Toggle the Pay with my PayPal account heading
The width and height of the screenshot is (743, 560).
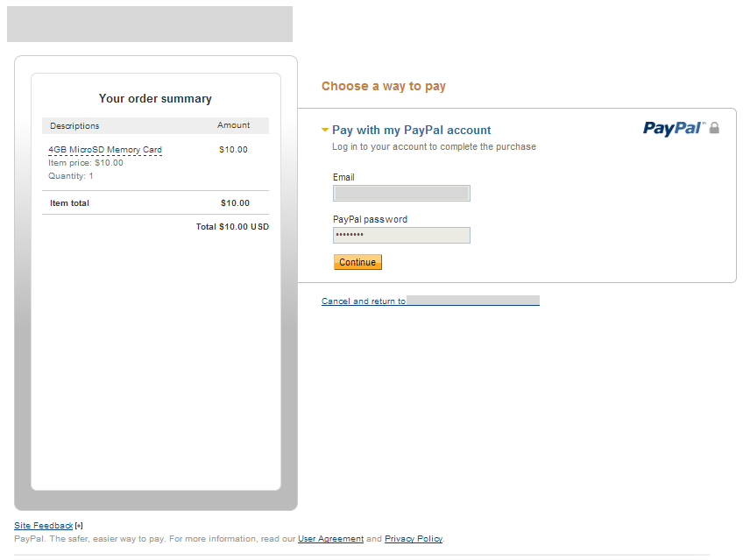coord(411,131)
